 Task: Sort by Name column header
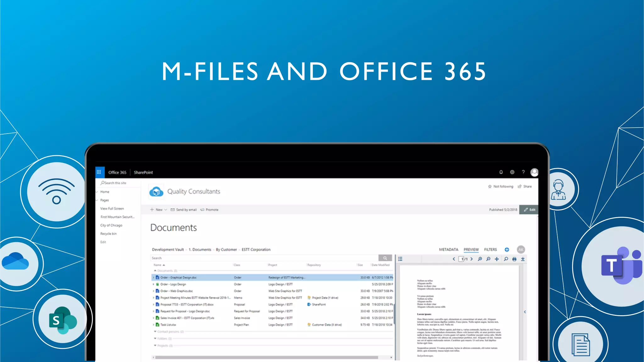click(159, 265)
